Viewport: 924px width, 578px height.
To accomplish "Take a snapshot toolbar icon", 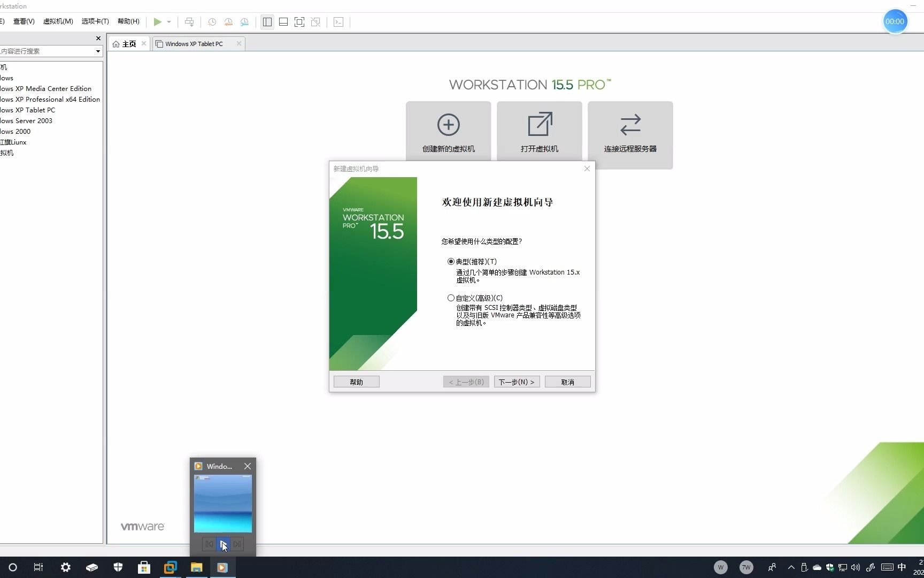I will [x=212, y=22].
